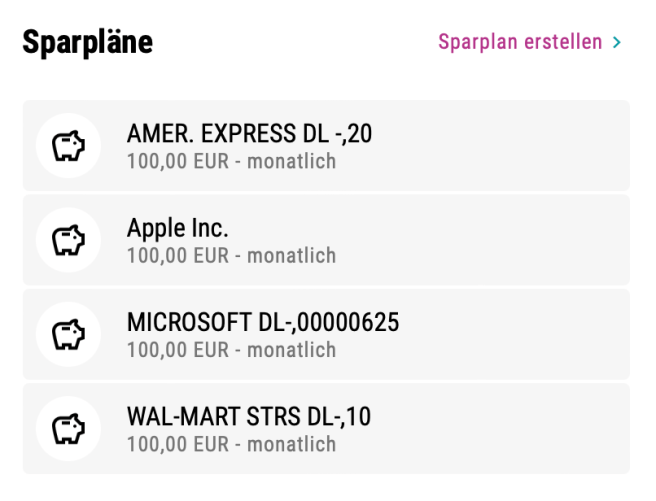Image resolution: width=656 pixels, height=501 pixels.
Task: Click the piggy bank icon beside Apple Inc.
Action: point(68,240)
